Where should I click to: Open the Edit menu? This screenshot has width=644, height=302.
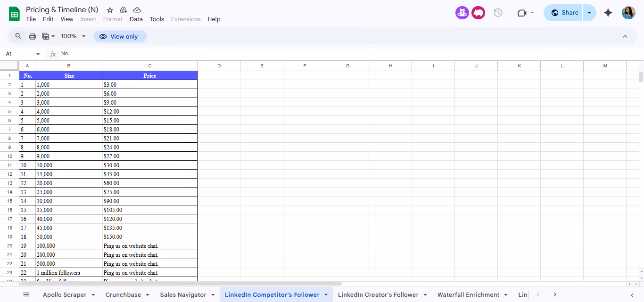pos(48,19)
